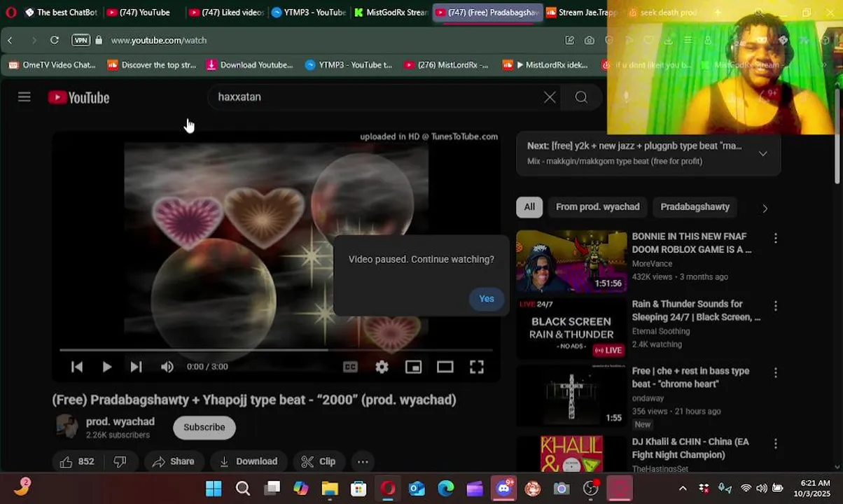Switch to miniplayer mode
Screen dimensions: 843x504
point(414,367)
